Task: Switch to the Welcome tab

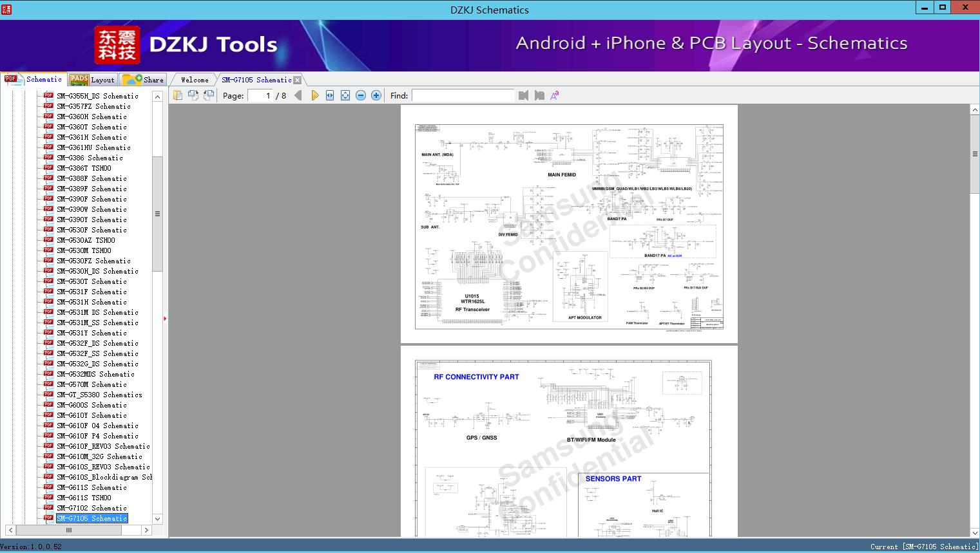Action: 195,80
